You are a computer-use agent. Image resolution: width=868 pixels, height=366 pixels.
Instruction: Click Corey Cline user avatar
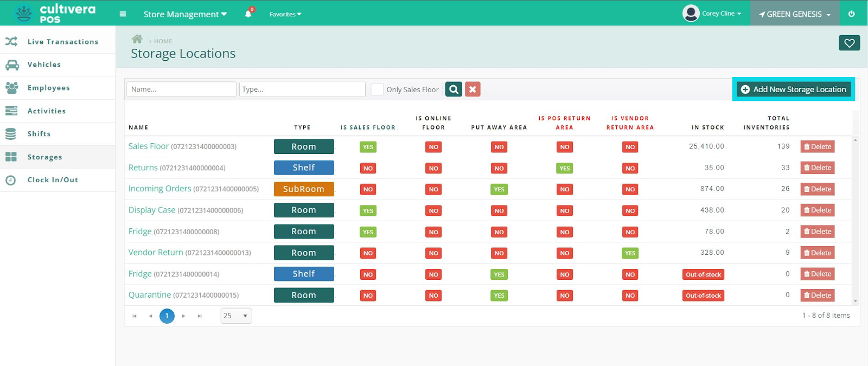click(691, 14)
